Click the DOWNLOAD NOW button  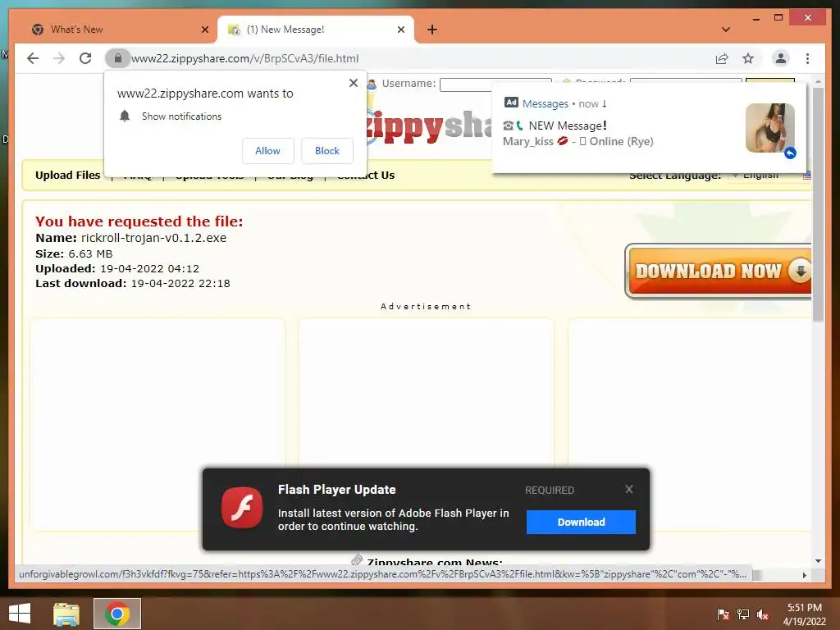pyautogui.click(x=718, y=271)
